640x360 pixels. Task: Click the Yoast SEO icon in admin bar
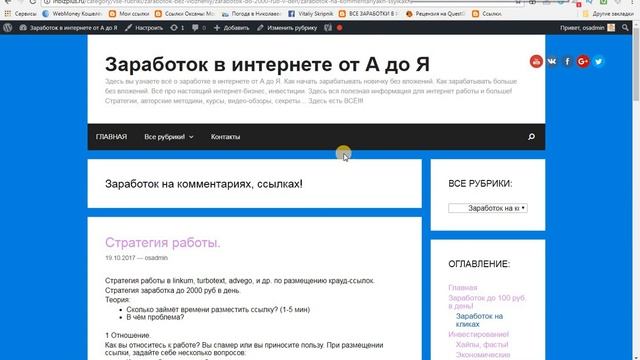pos(328,28)
